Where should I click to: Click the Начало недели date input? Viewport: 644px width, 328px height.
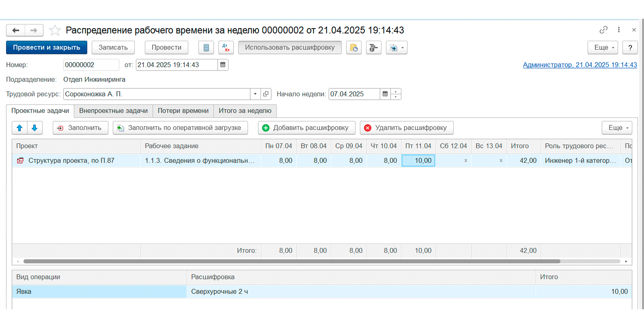pyautogui.click(x=354, y=94)
